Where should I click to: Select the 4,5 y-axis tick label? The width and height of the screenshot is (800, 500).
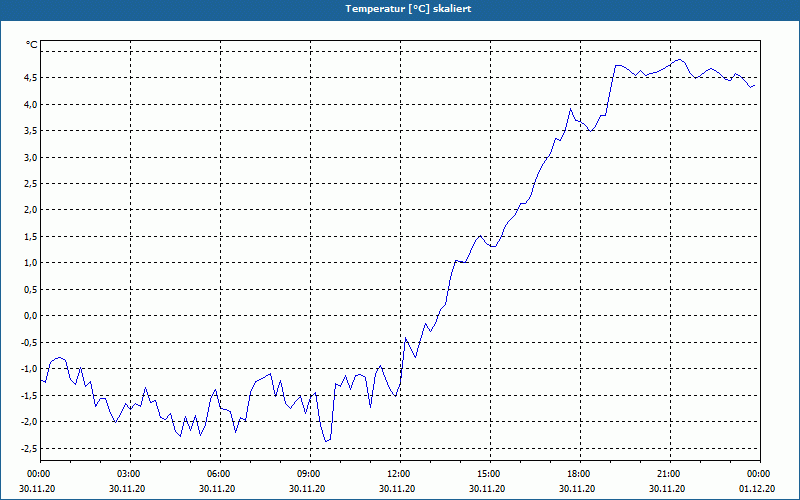[30, 78]
